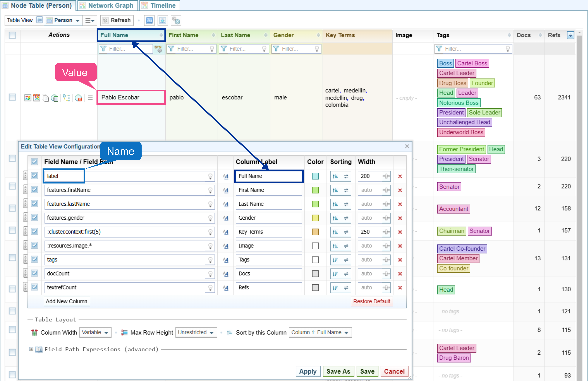Click the orange Key Terms color swatch
The height and width of the screenshot is (381, 588).
pyautogui.click(x=315, y=232)
